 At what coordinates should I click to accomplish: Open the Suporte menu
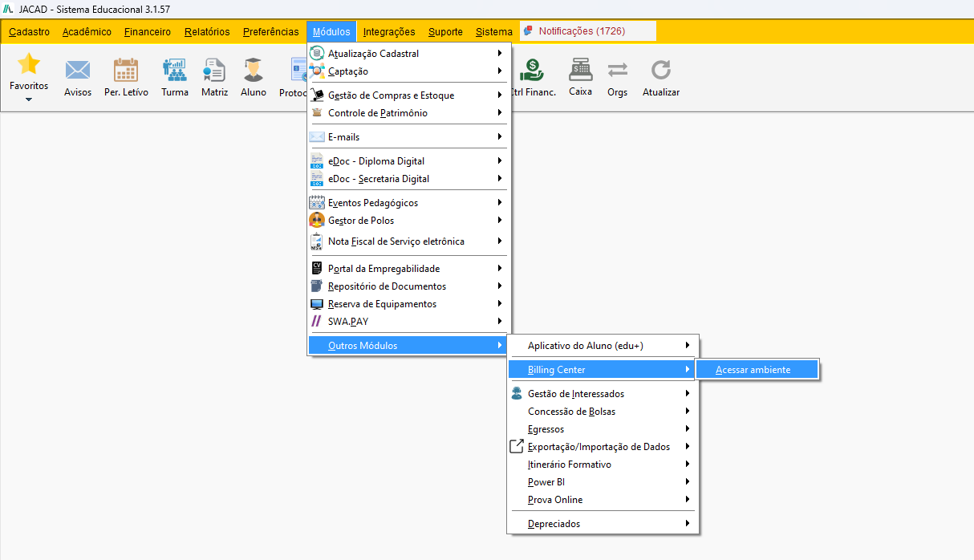pos(445,32)
